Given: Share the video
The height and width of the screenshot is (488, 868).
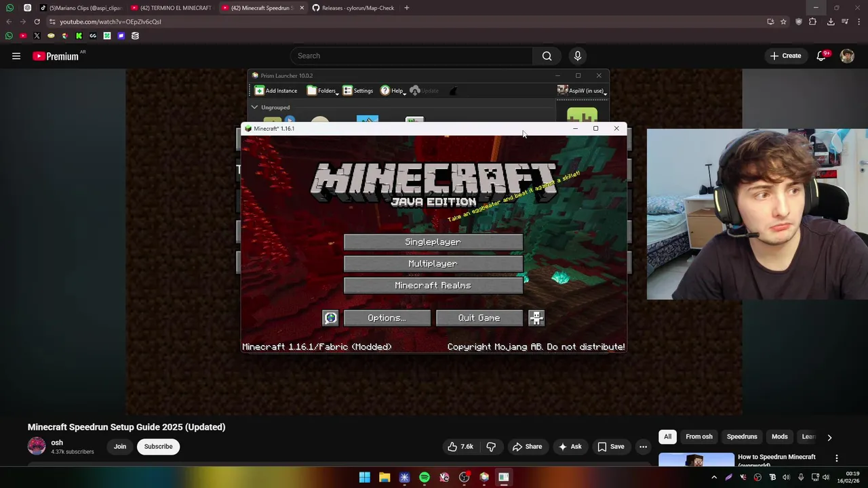Looking at the screenshot, I should tap(527, 447).
